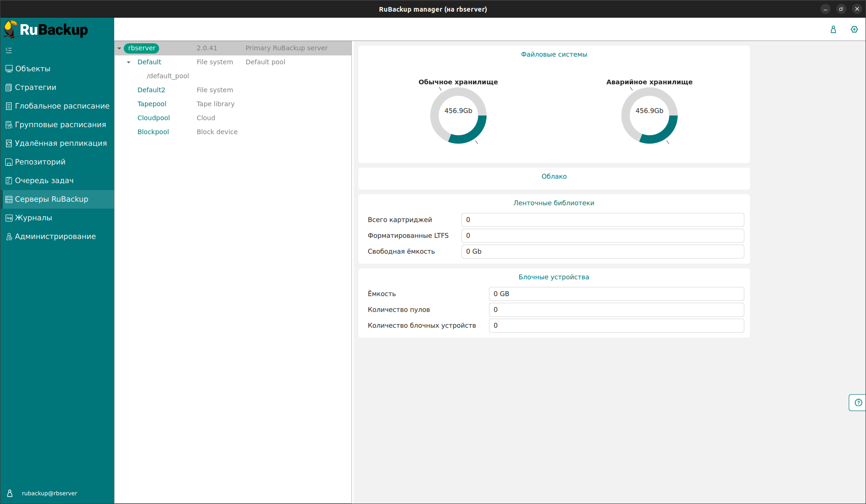This screenshot has width=866, height=504.
Task: Select the Tapepool tree entry
Action: click(152, 104)
